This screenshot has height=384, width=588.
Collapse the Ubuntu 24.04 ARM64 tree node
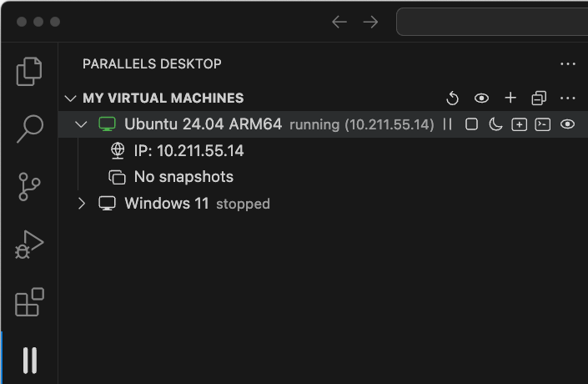point(81,124)
